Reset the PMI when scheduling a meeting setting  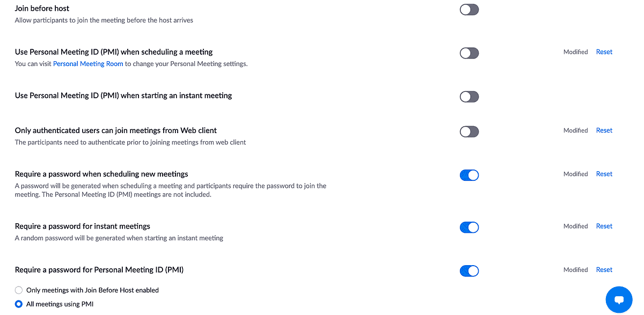click(x=604, y=52)
